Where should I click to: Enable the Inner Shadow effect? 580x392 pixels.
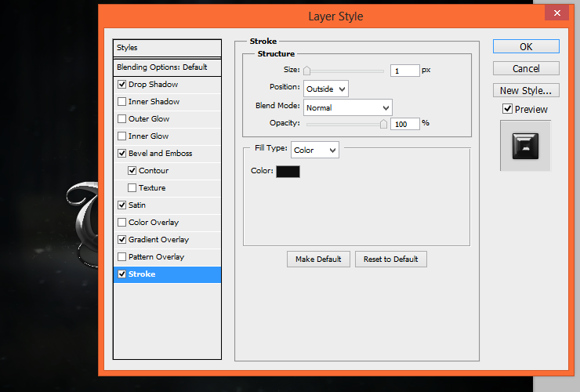(x=121, y=101)
